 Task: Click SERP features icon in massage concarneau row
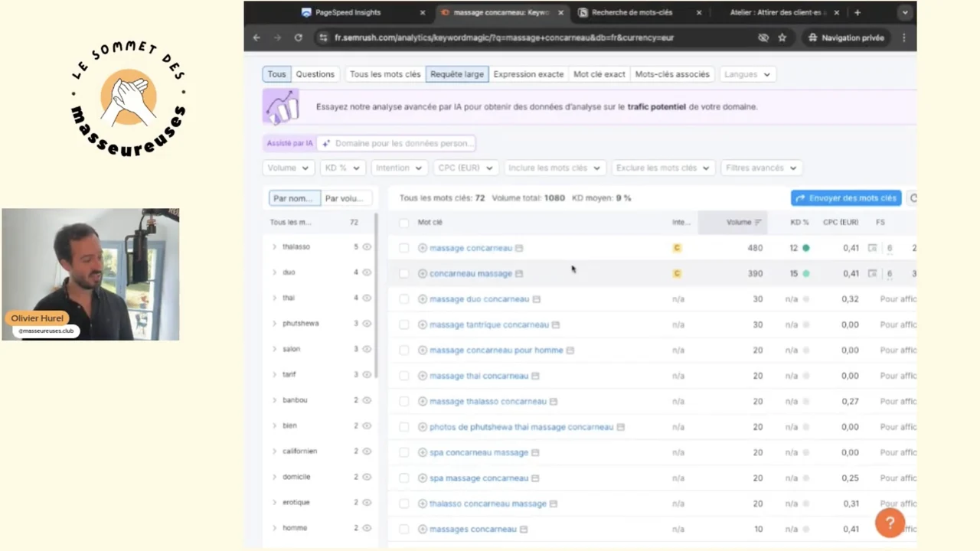click(872, 248)
